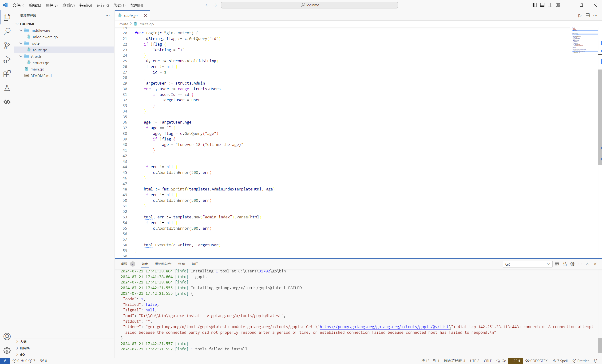Expand the 时间线 timeline section
This screenshot has width=602, height=364.
(x=64, y=348)
